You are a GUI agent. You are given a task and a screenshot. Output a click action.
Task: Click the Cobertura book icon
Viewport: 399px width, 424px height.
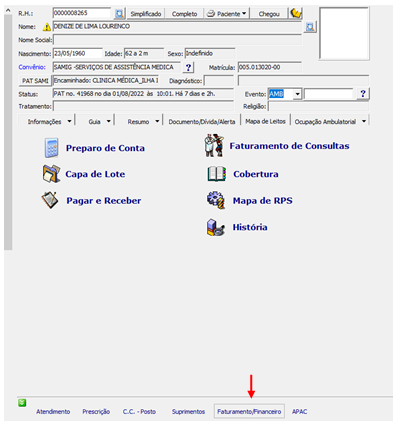click(x=217, y=174)
